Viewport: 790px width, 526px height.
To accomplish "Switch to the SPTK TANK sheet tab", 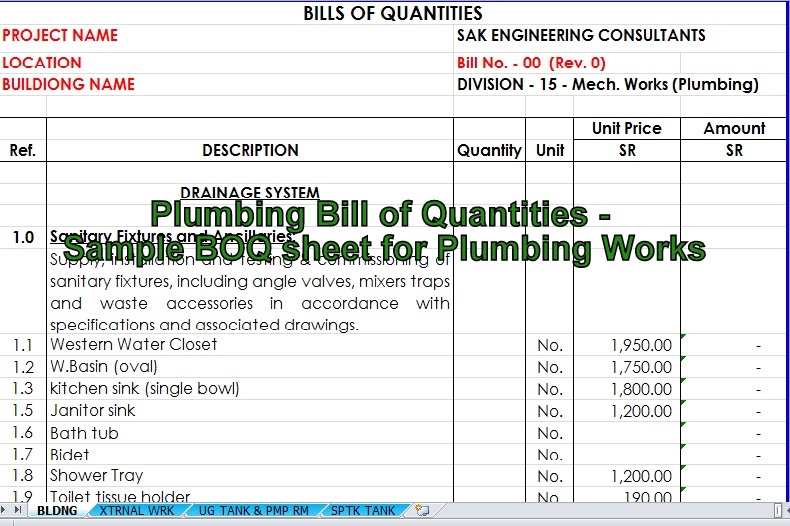I will [363, 510].
